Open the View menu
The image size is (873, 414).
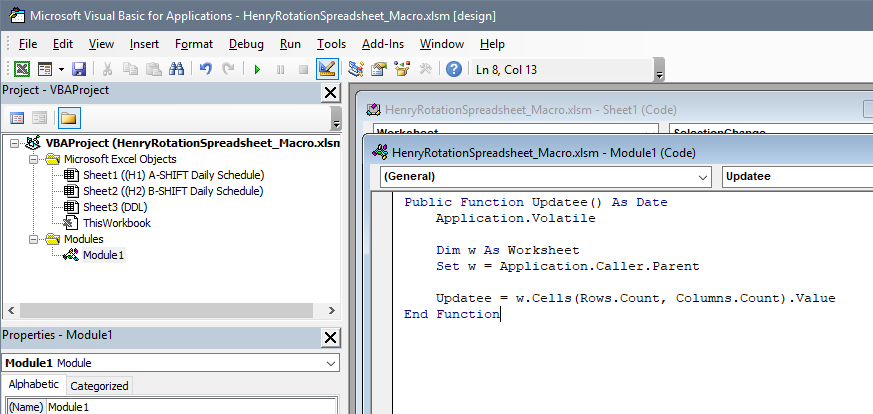[101, 44]
